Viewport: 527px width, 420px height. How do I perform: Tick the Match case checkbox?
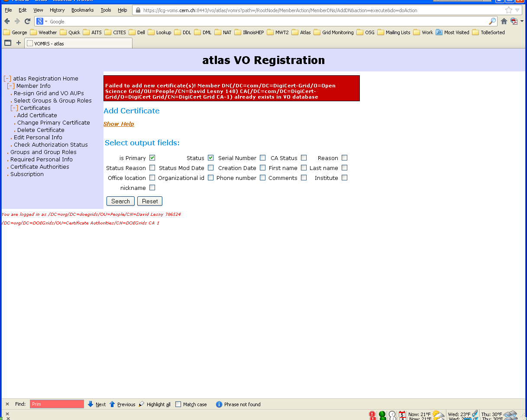178,404
